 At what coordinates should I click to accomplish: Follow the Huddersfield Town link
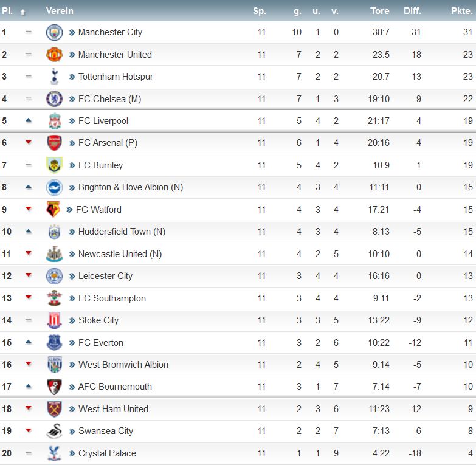[x=122, y=232]
